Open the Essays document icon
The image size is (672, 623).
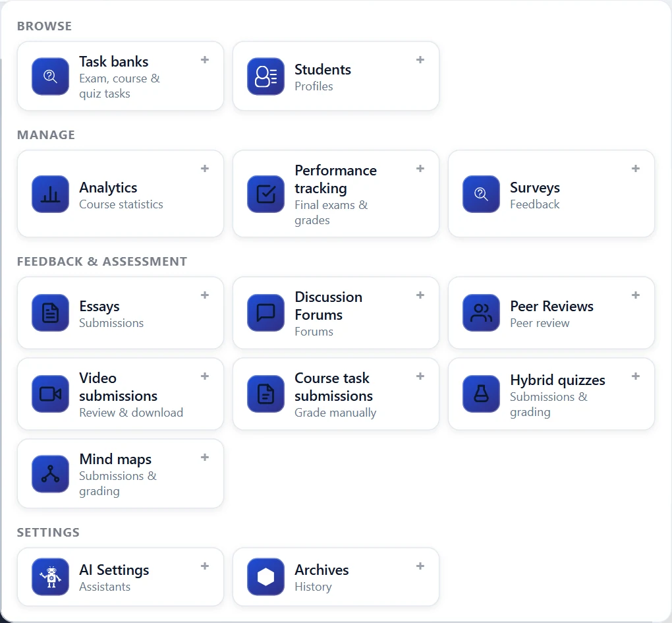50,312
